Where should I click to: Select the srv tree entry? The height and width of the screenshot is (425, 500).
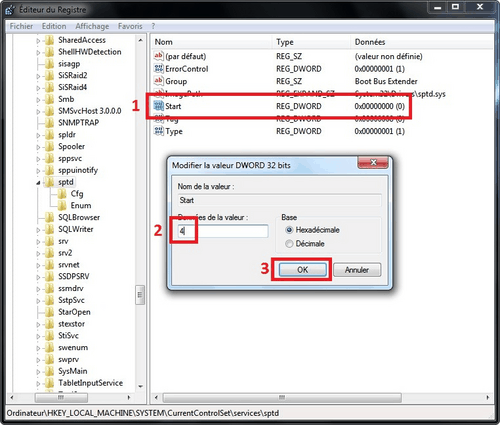[x=63, y=241]
